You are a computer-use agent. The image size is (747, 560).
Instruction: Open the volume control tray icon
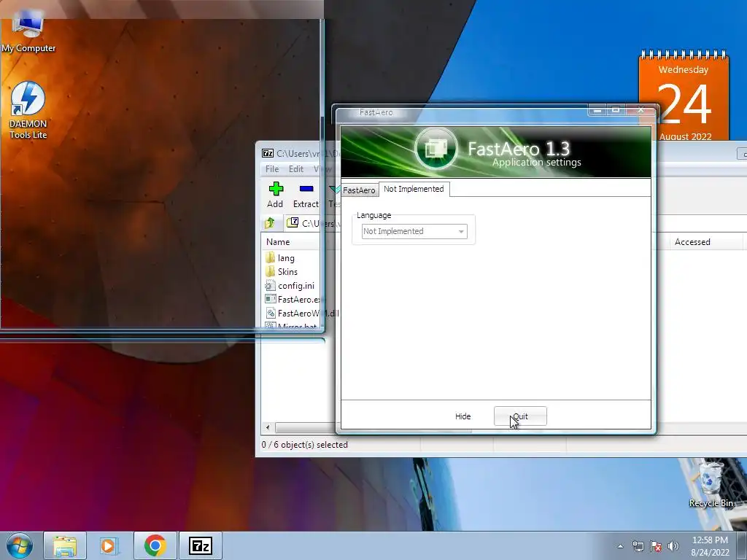click(x=673, y=546)
